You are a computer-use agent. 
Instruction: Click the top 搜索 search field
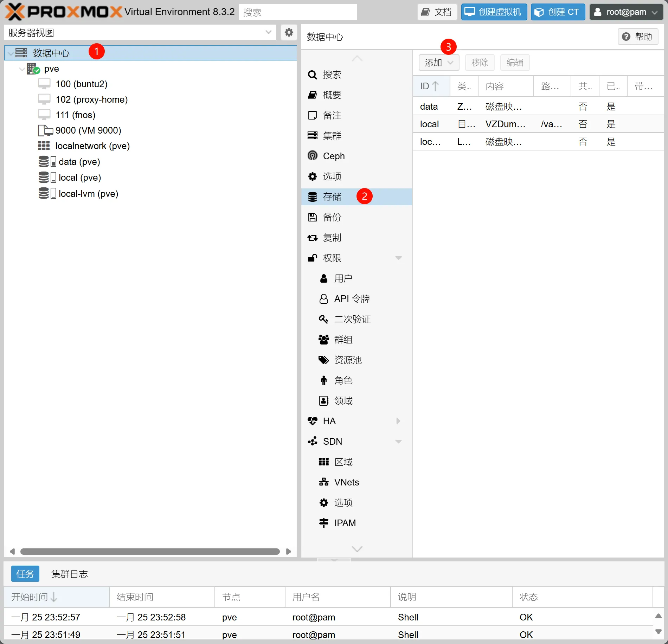pyautogui.click(x=298, y=12)
